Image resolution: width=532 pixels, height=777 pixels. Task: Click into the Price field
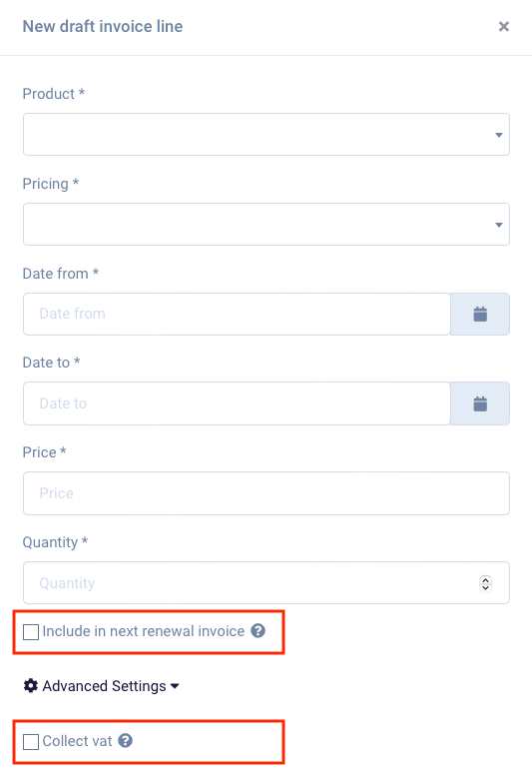266,493
